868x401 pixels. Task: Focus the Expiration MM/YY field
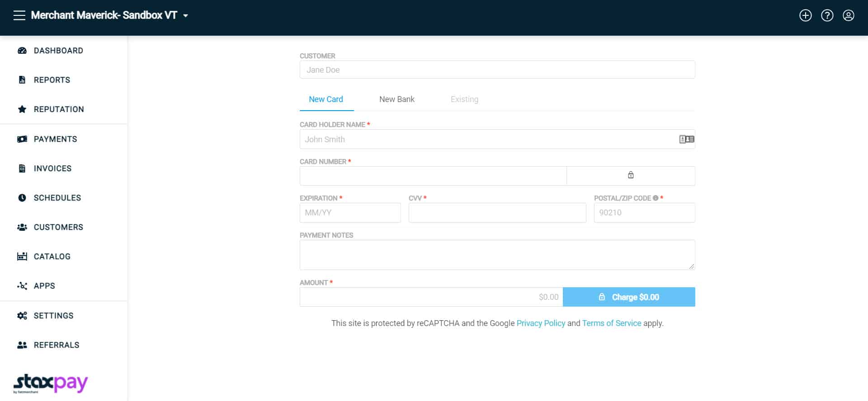[x=350, y=213]
